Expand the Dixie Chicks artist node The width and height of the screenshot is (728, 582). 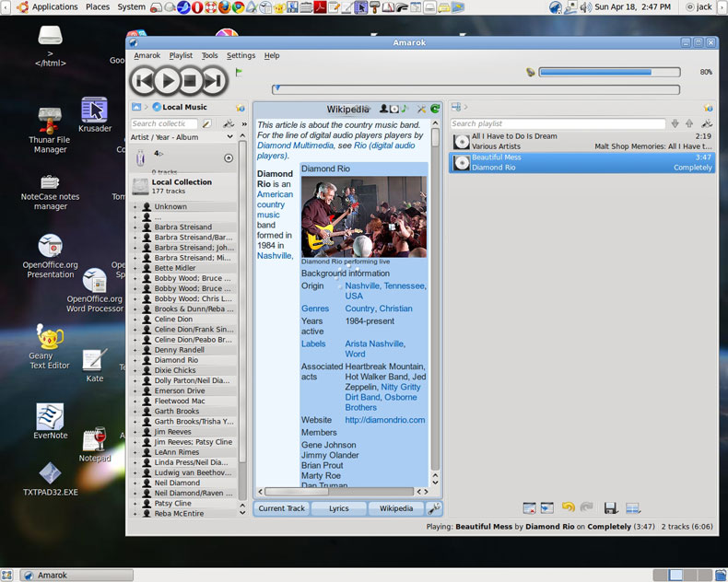coord(135,370)
